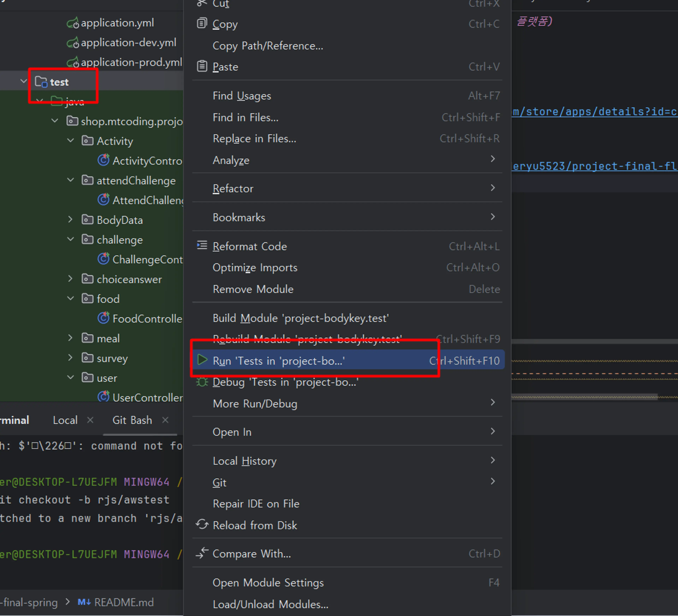Open the More Run/Debug submenu
This screenshot has width=678, height=616.
click(347, 403)
